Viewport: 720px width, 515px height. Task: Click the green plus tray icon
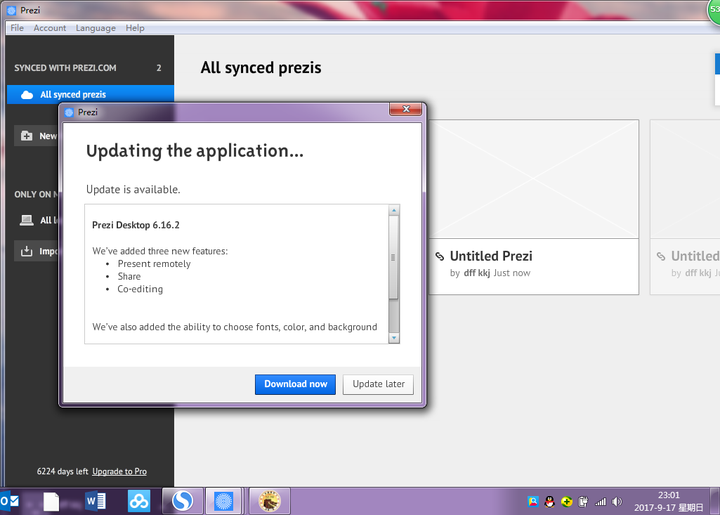point(567,502)
